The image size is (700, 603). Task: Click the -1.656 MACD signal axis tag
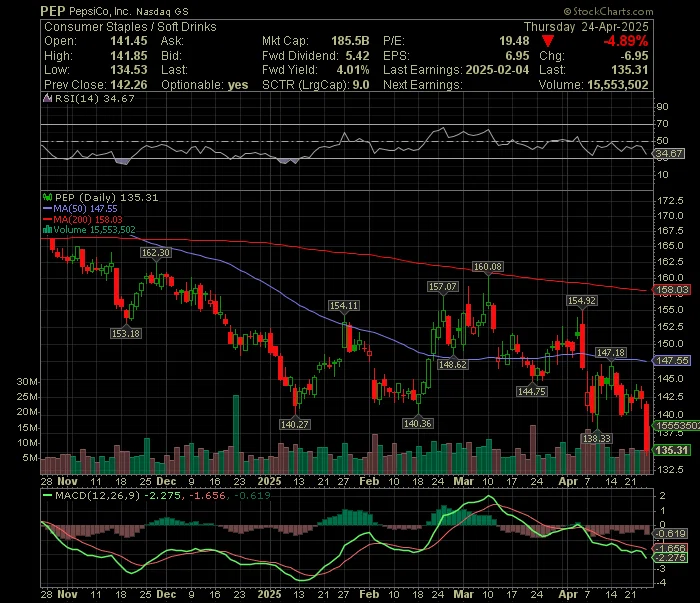671,548
